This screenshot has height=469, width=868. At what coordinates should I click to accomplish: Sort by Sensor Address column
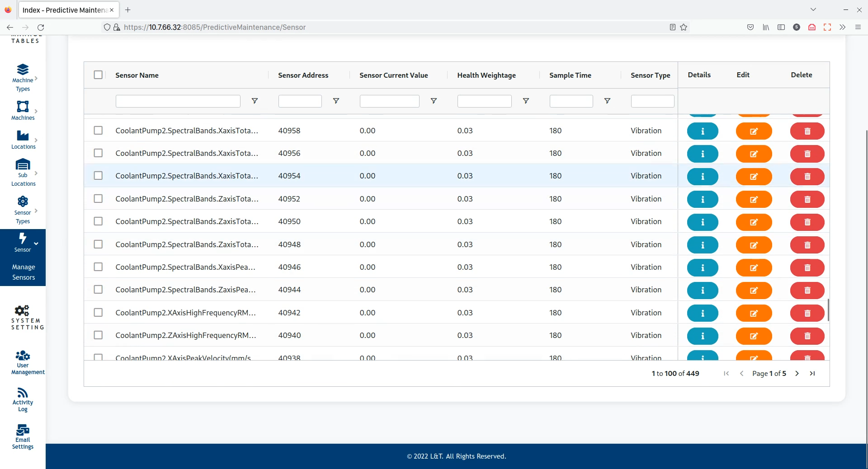(x=303, y=75)
